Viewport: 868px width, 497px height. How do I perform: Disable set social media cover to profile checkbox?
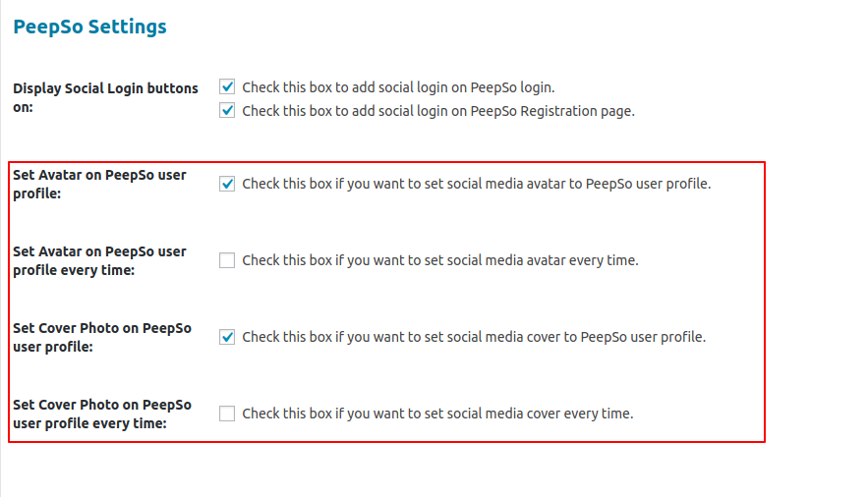(x=227, y=337)
